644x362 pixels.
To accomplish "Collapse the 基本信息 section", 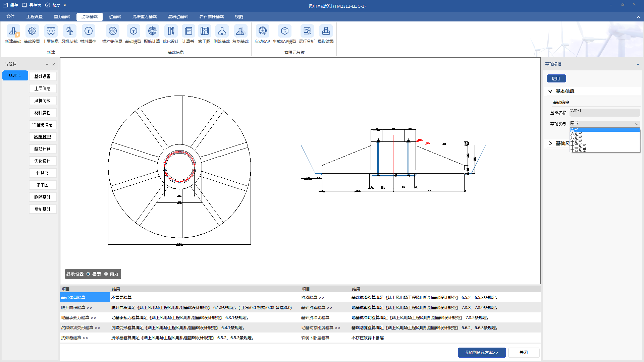I will click(x=550, y=91).
